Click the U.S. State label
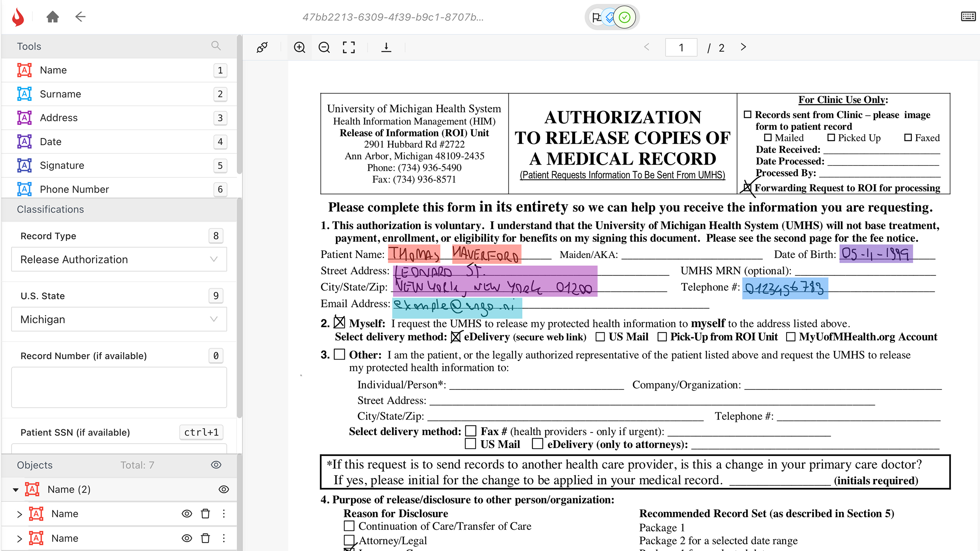 [x=43, y=296]
